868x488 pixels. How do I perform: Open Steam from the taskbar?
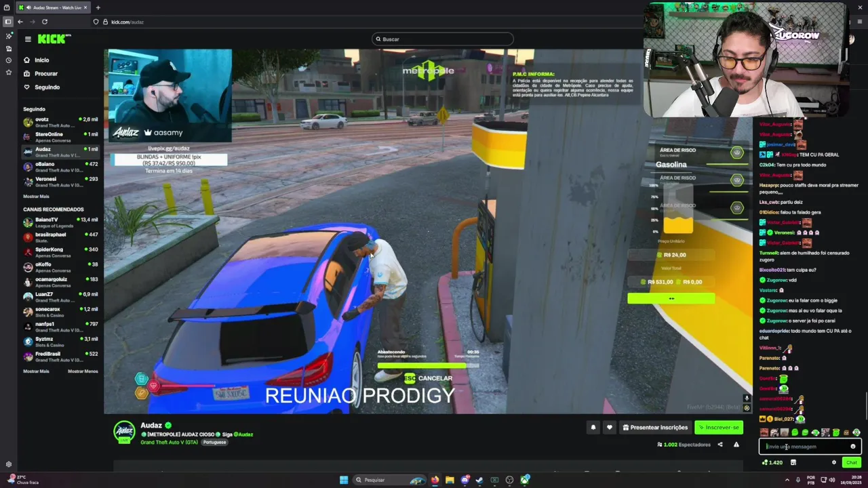(x=479, y=480)
